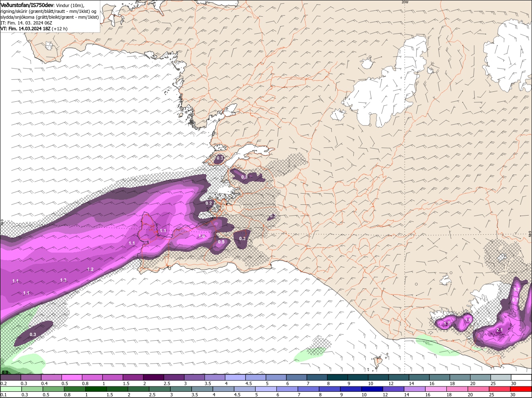
Task: Click the lower scale red swatch starting at 25
Action: tap(499, 389)
